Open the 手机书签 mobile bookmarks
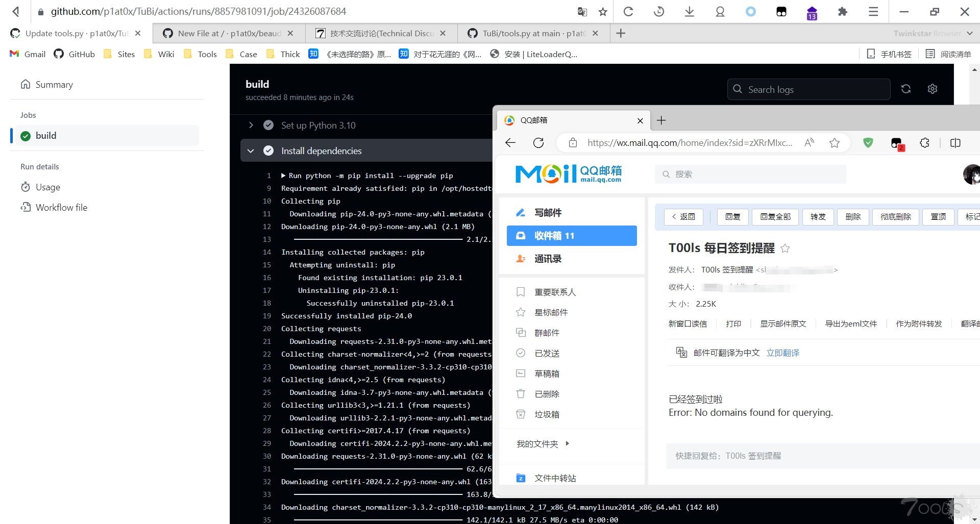The height and width of the screenshot is (524, 980). click(x=889, y=54)
